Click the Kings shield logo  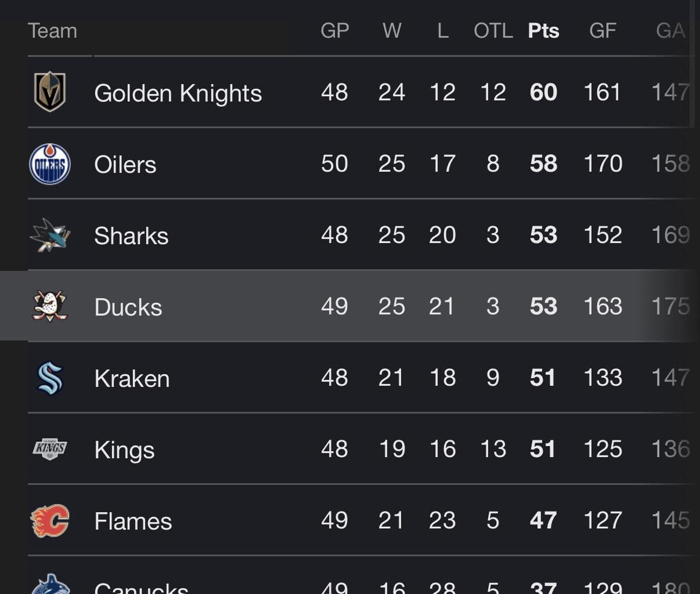50,449
